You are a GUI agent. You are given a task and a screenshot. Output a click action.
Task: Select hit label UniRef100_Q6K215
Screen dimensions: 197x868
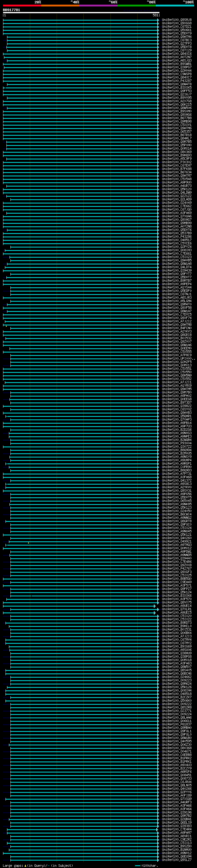pyautogui.click(x=177, y=104)
